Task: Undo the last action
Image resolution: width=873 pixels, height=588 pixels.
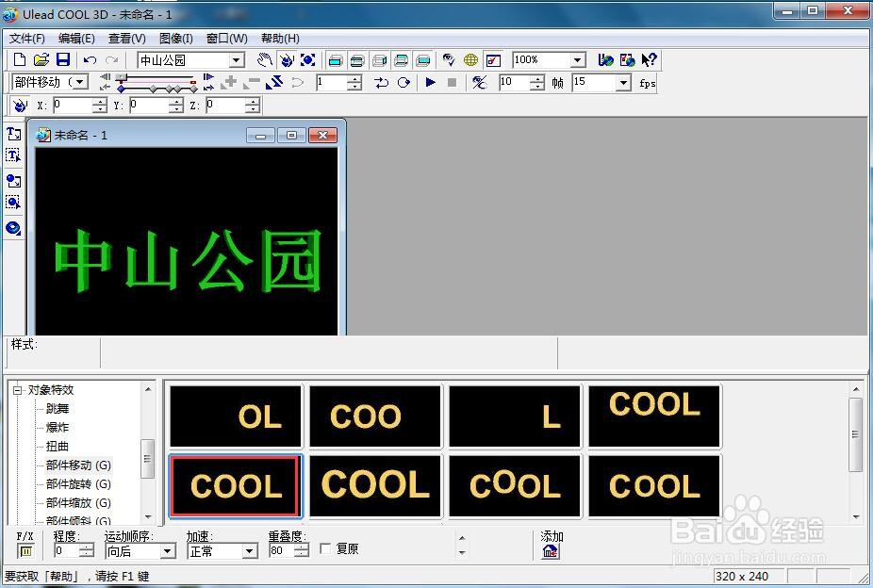Action: pos(90,60)
